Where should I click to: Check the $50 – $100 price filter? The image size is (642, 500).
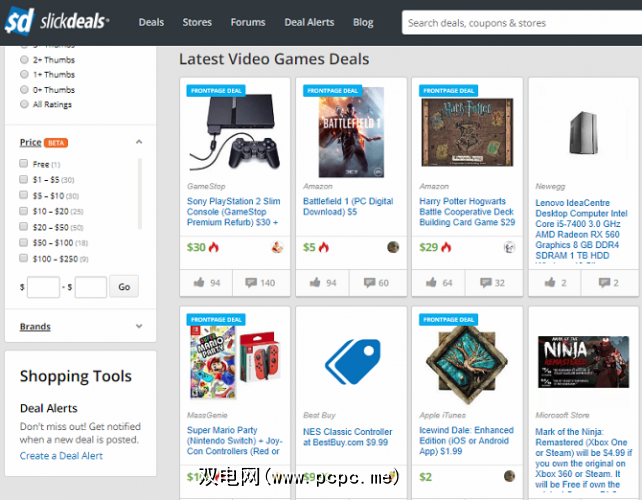point(24,242)
